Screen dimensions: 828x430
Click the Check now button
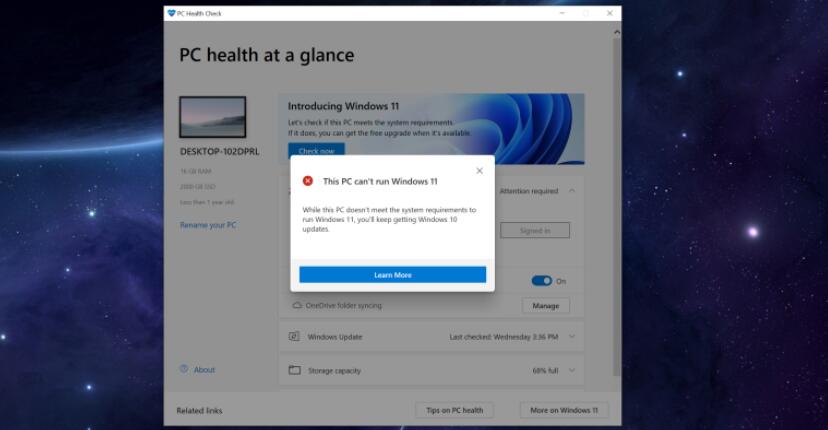coord(316,151)
